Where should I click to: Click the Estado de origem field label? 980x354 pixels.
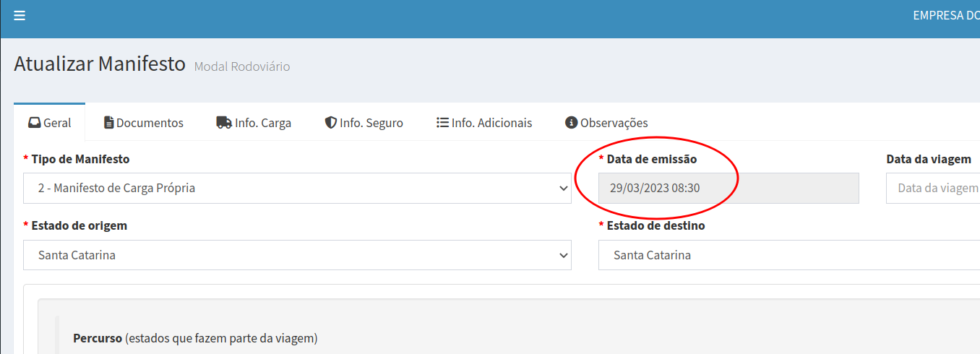pyautogui.click(x=79, y=225)
